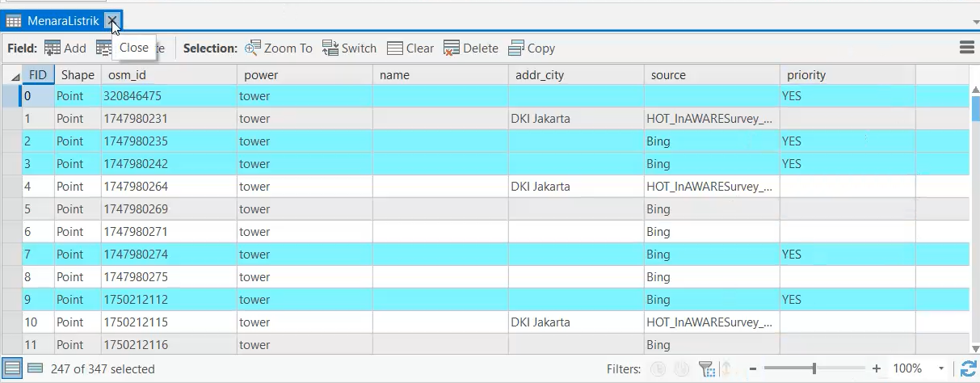
Task: Clear the selection
Action: click(410, 48)
